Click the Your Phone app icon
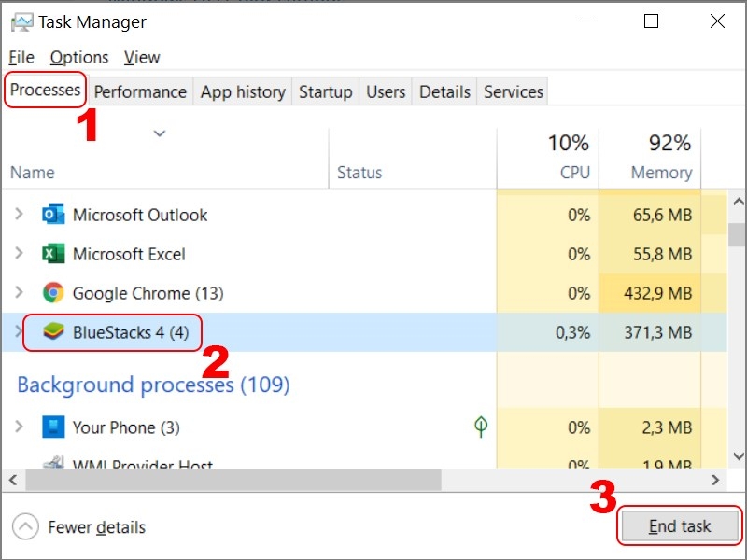This screenshot has height=560, width=747. 53,427
